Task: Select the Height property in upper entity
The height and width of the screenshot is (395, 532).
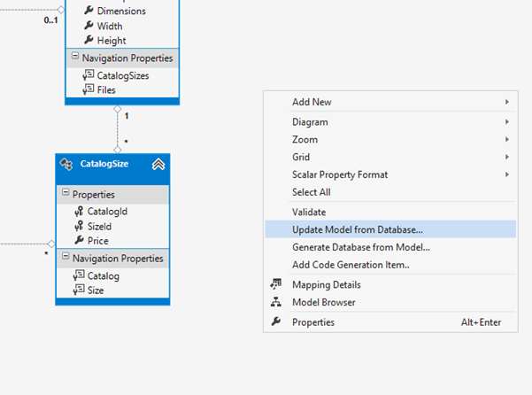Action: tap(111, 40)
